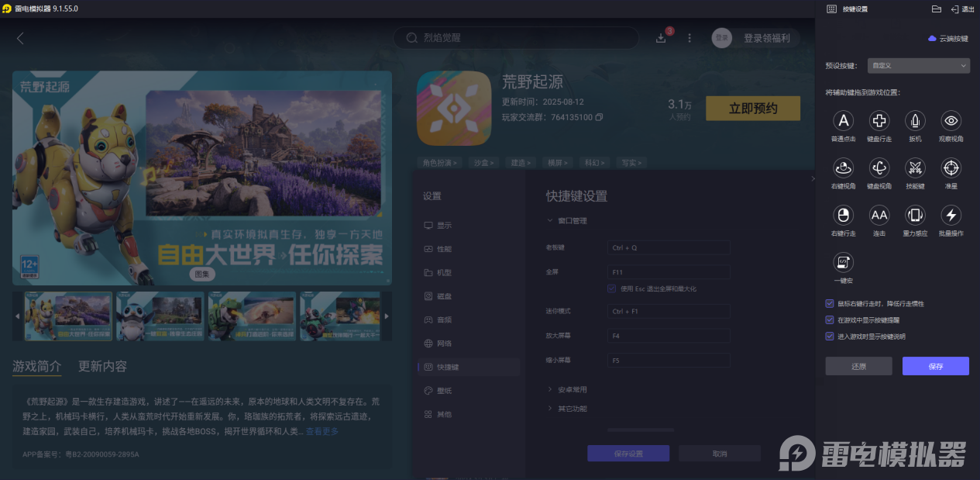Viewport: 980px width, 480px height.
Task: Select the 普通点击 tap mapping icon
Action: (843, 122)
